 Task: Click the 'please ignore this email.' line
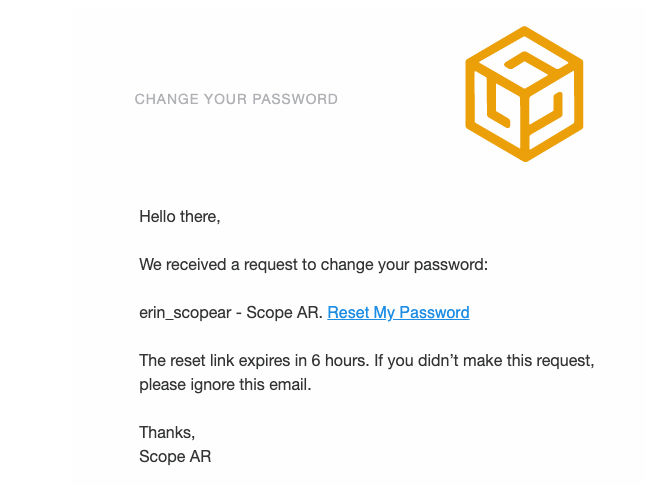pyautogui.click(x=225, y=385)
